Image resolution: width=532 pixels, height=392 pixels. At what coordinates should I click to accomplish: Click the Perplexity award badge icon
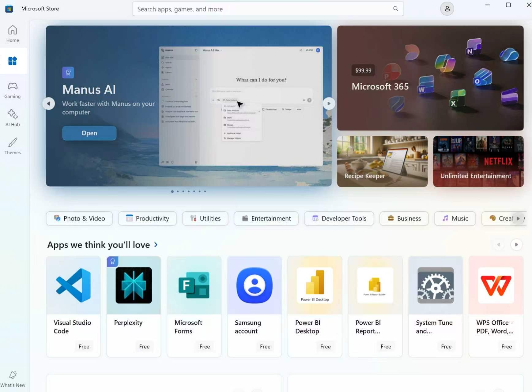pyautogui.click(x=112, y=262)
